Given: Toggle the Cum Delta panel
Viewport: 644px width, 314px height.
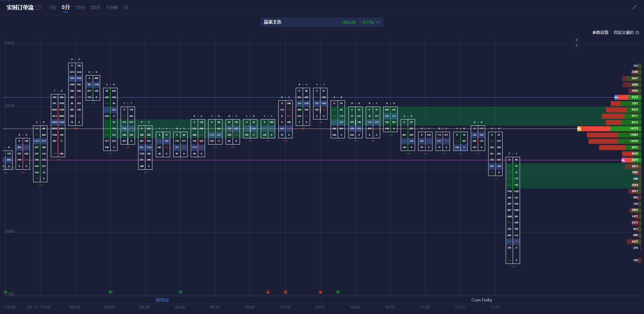Looking at the screenshot, I should coord(481,300).
